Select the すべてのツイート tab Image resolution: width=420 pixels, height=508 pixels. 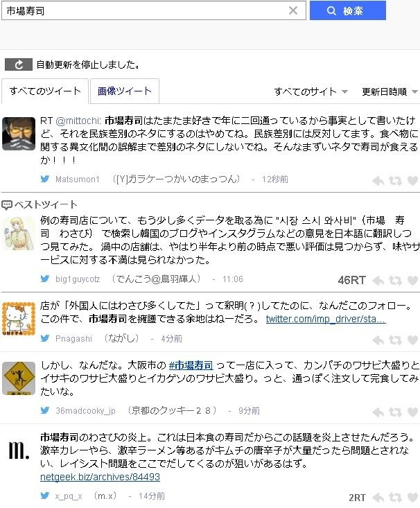[45, 91]
